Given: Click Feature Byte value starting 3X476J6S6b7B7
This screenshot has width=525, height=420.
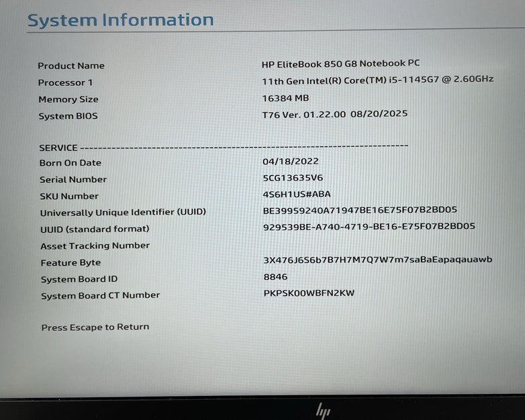Looking at the screenshot, I should (x=378, y=260).
